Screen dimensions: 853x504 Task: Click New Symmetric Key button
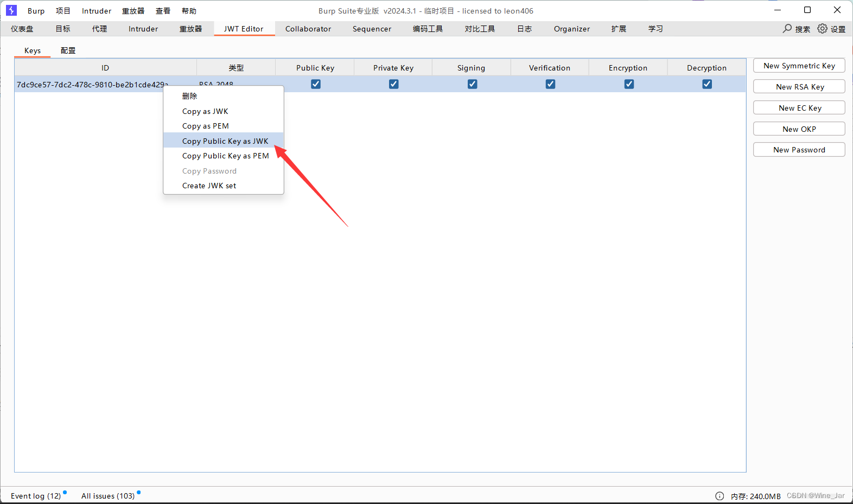799,66
